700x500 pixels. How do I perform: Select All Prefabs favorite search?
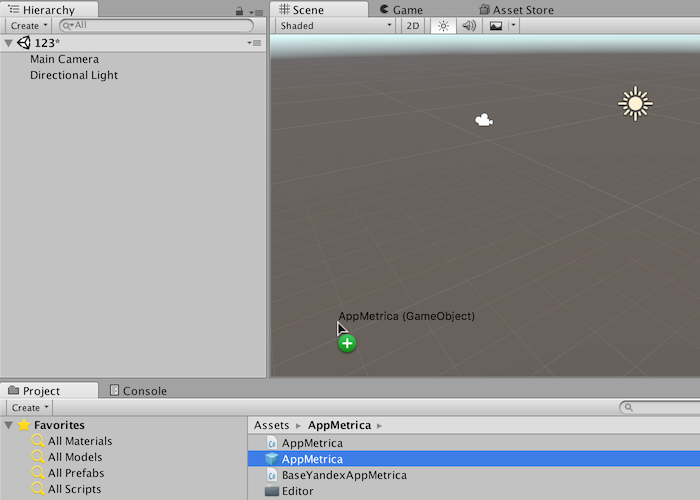76,473
